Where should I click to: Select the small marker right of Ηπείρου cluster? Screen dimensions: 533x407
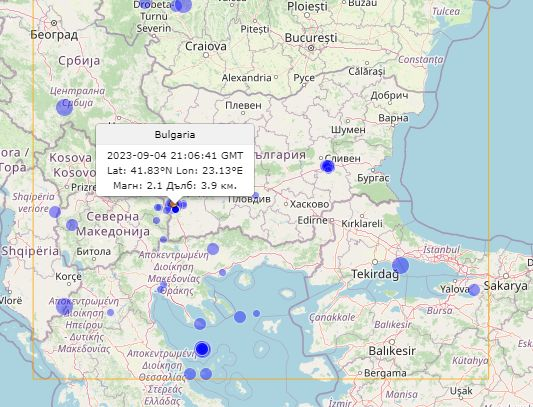pyautogui.click(x=110, y=312)
